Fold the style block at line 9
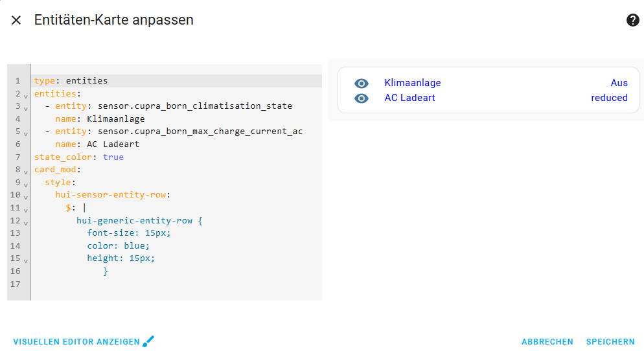Screen dimensions: 644x351 pyautogui.click(x=25, y=185)
